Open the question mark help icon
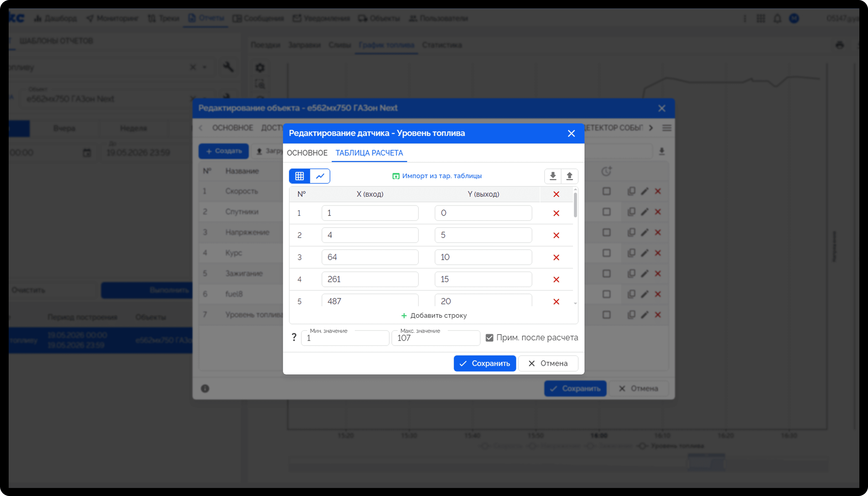The height and width of the screenshot is (496, 868). click(x=294, y=337)
